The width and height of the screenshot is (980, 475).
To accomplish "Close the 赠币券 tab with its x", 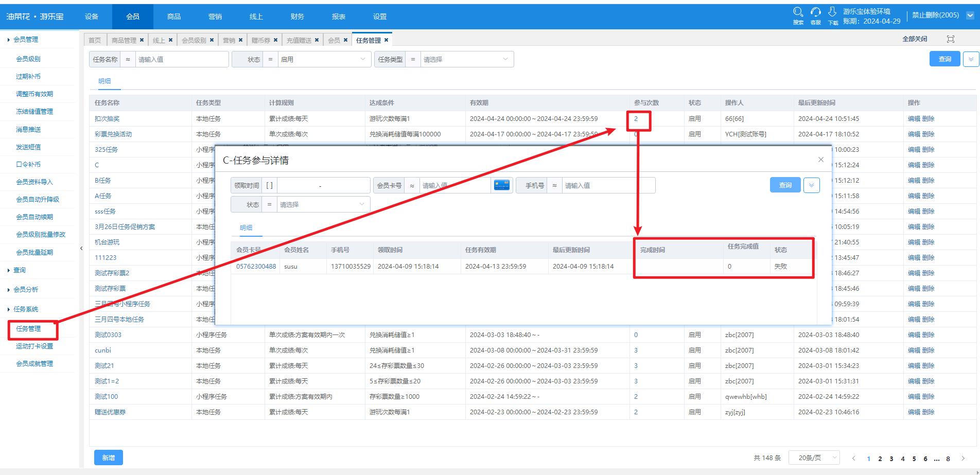I will (275, 40).
